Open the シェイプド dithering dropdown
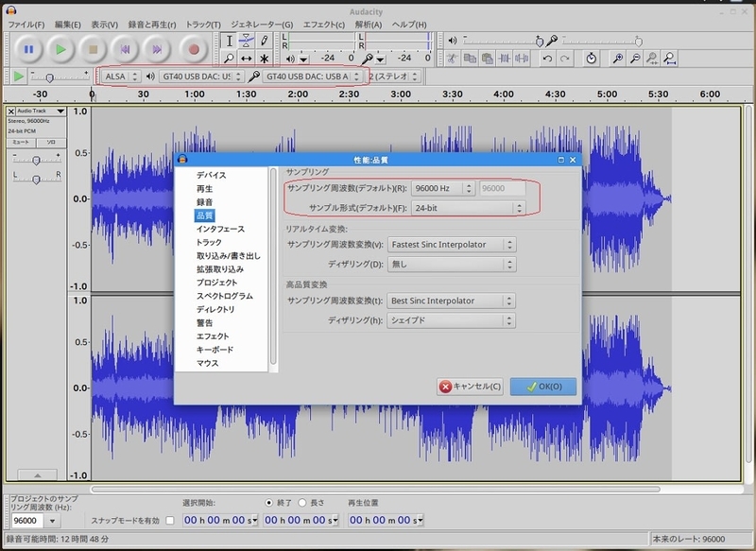Image resolution: width=756 pixels, height=551 pixels. [x=451, y=320]
